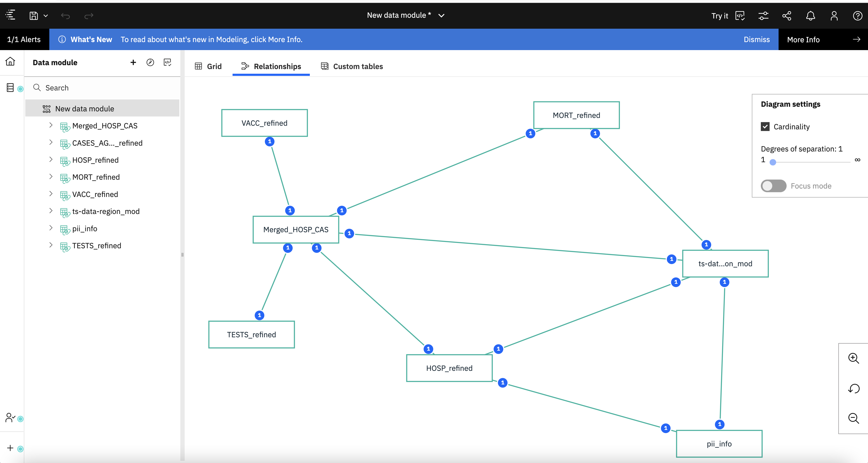Viewport: 868px width, 463px height.
Task: Select the Merged_HOSP_CAS diagram node
Action: [296, 230]
